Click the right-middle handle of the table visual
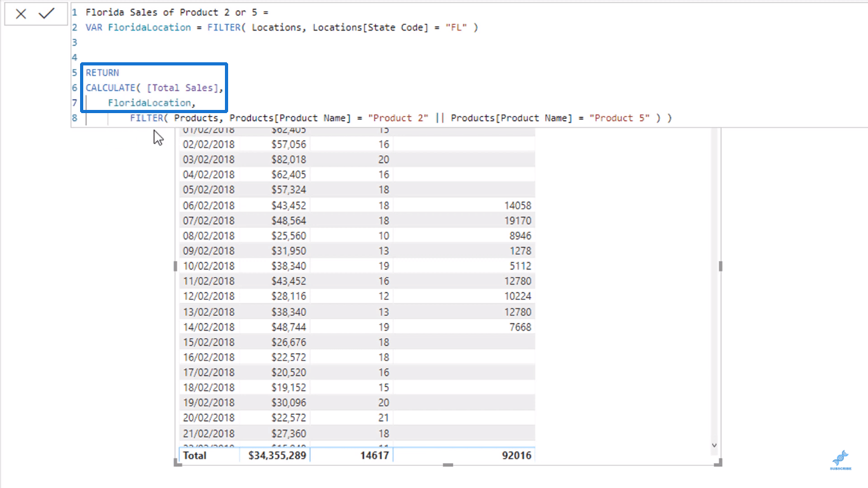This screenshot has height=488, width=868. click(x=720, y=266)
